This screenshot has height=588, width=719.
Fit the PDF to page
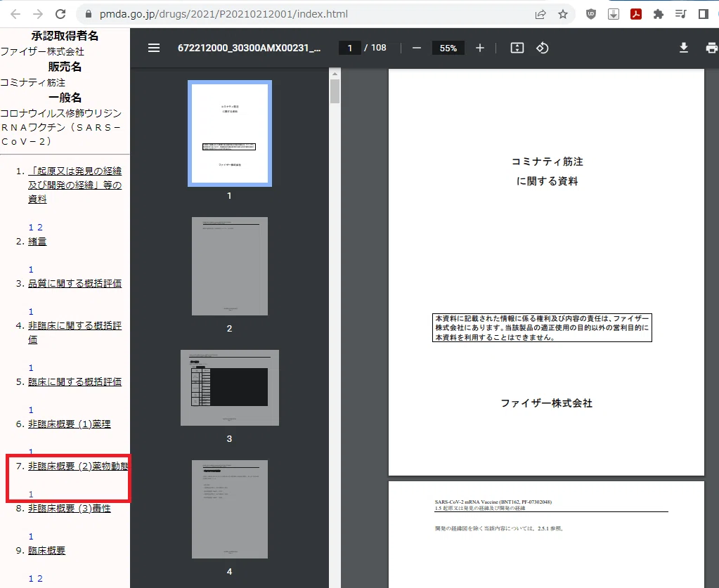click(517, 48)
